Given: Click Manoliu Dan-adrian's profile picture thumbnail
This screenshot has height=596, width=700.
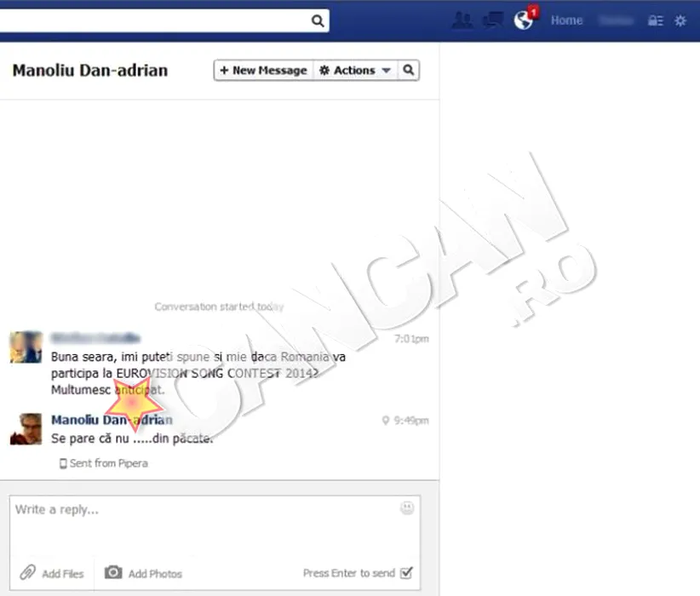Looking at the screenshot, I should 26,428.
